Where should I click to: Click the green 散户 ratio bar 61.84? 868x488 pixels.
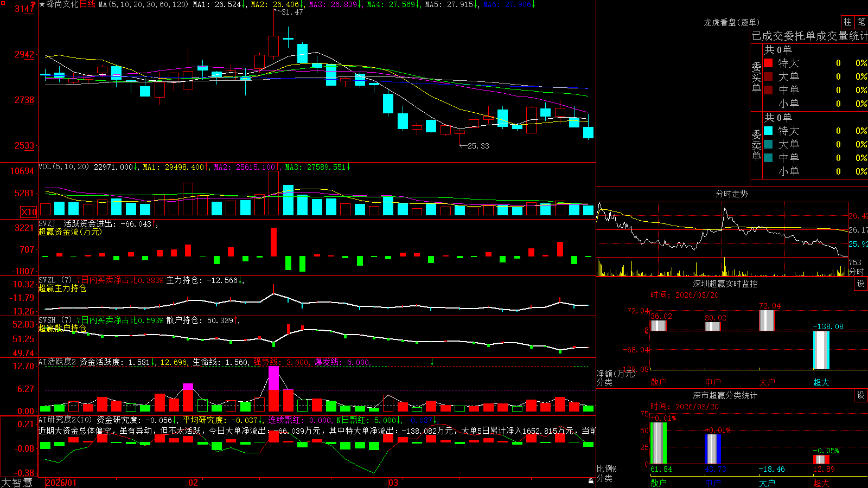pyautogui.click(x=658, y=443)
